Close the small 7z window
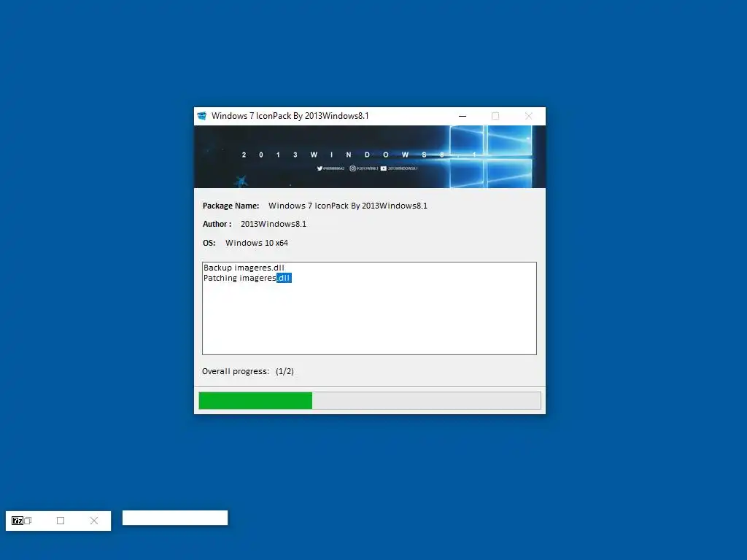The height and width of the screenshot is (560, 747). (94, 521)
